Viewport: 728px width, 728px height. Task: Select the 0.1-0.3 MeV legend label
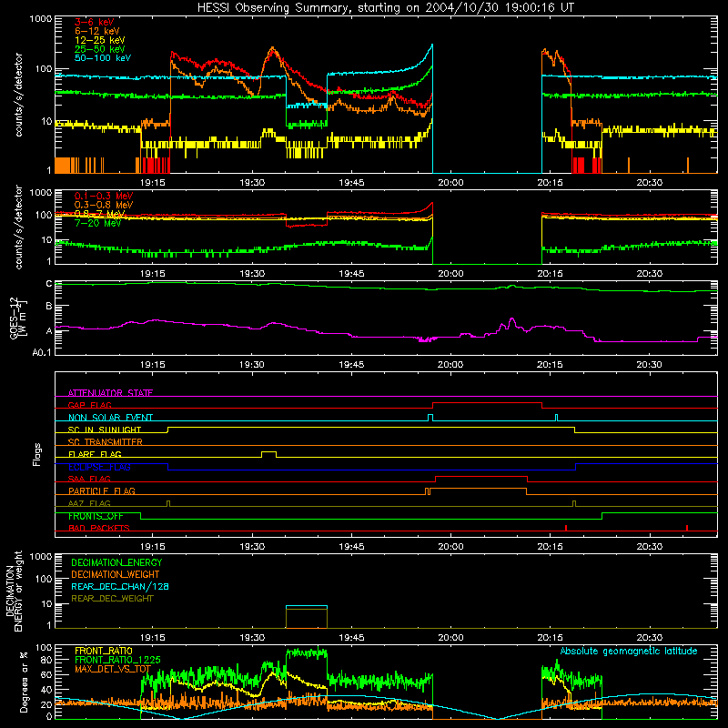104,196
